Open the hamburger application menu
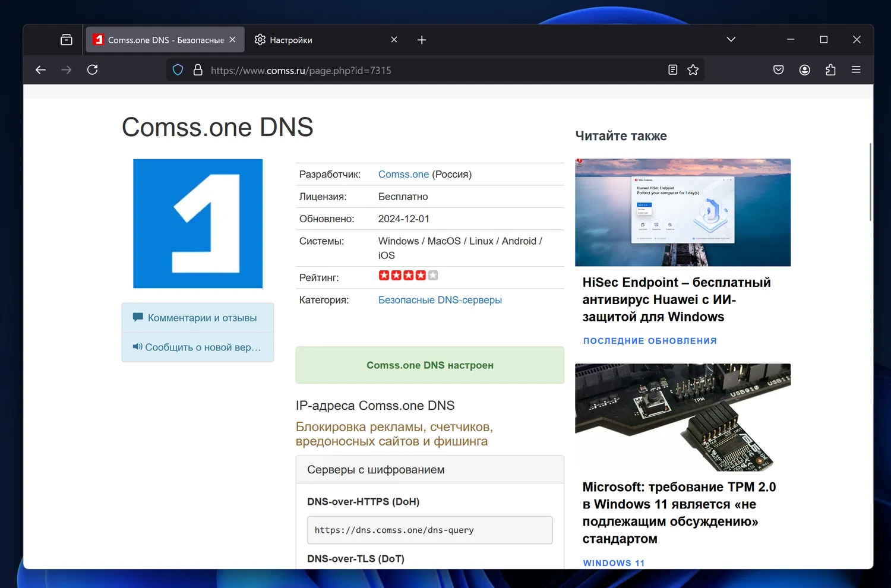Screen dimensions: 891x588 [856, 70]
